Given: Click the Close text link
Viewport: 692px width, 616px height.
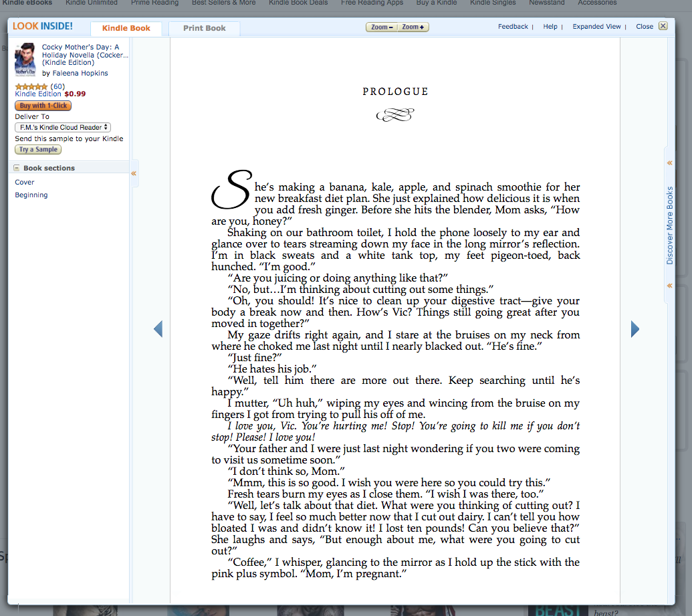Looking at the screenshot, I should (645, 27).
